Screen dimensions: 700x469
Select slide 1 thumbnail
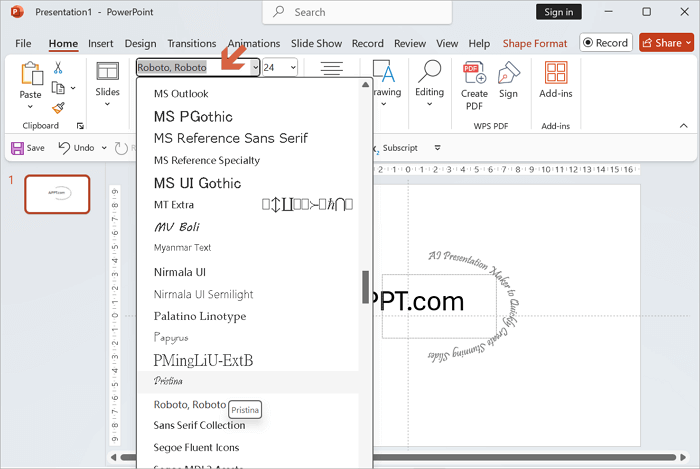click(57, 194)
